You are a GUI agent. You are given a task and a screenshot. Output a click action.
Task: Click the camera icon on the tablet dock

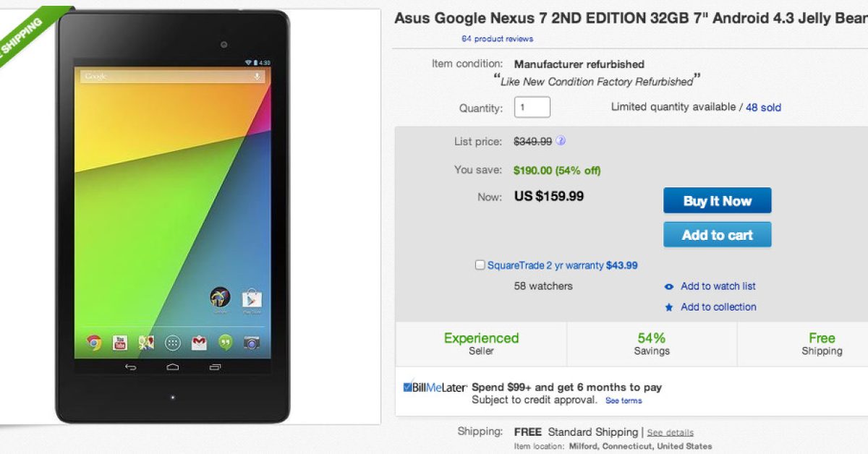(251, 343)
